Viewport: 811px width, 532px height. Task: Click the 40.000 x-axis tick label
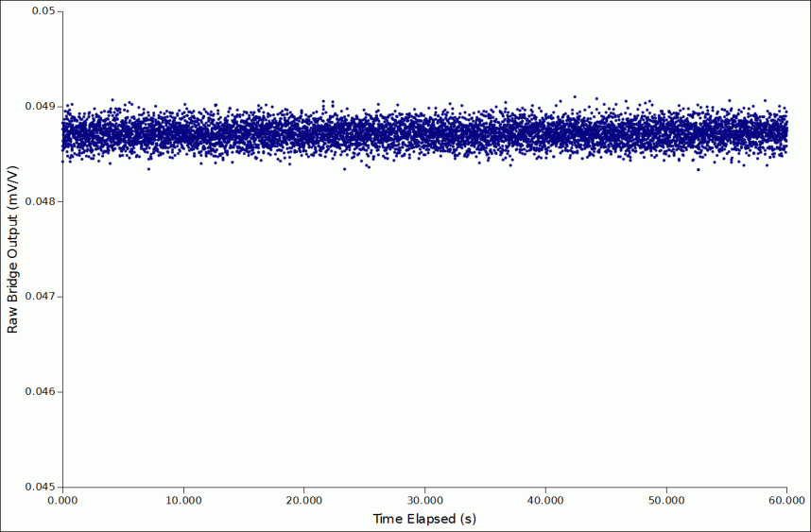(x=545, y=501)
